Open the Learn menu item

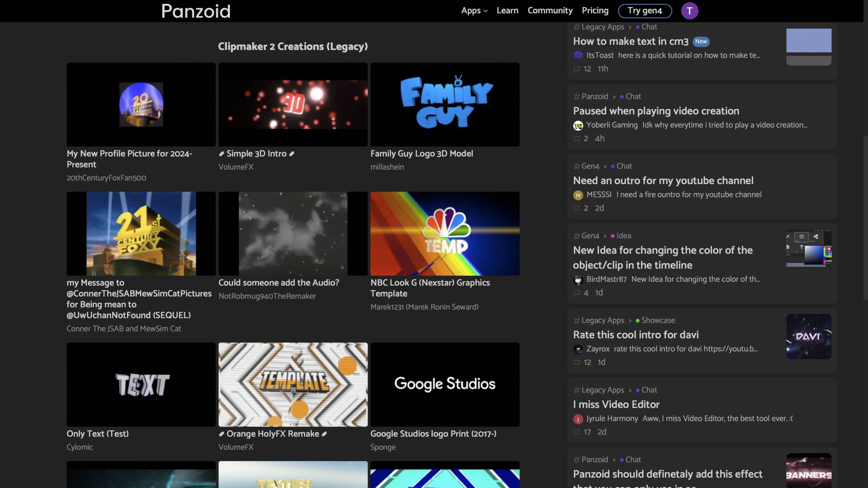(507, 11)
